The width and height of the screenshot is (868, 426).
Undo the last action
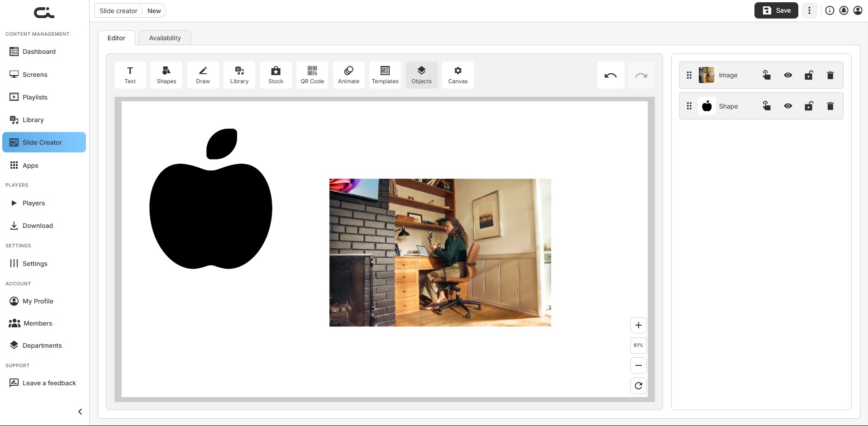coord(610,75)
